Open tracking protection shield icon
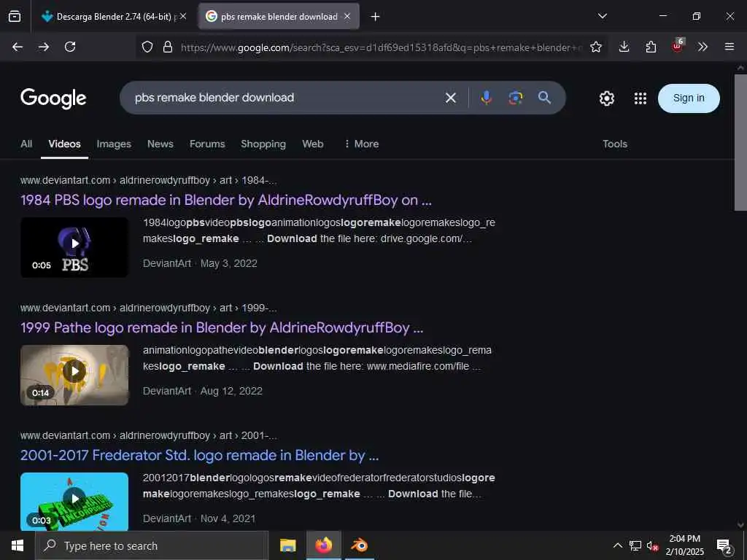The width and height of the screenshot is (747, 560). coord(147,47)
